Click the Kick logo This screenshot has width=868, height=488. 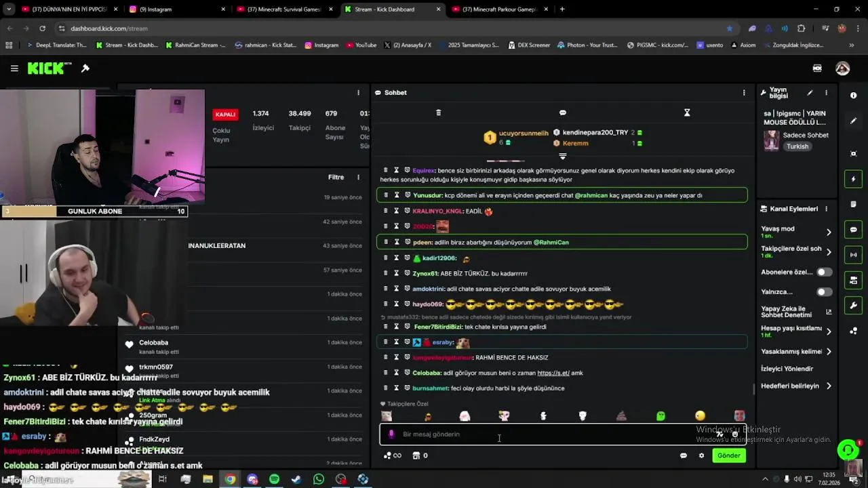click(x=50, y=68)
